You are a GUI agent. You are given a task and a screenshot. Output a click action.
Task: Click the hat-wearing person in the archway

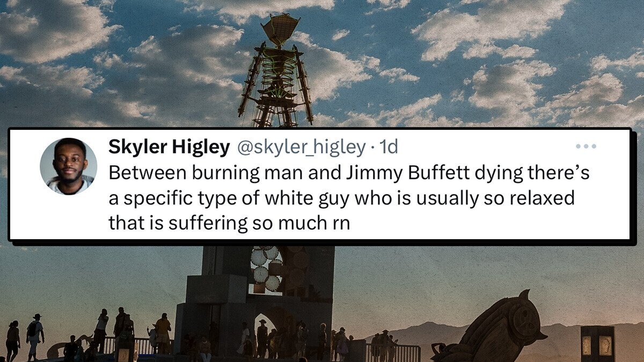262,338
